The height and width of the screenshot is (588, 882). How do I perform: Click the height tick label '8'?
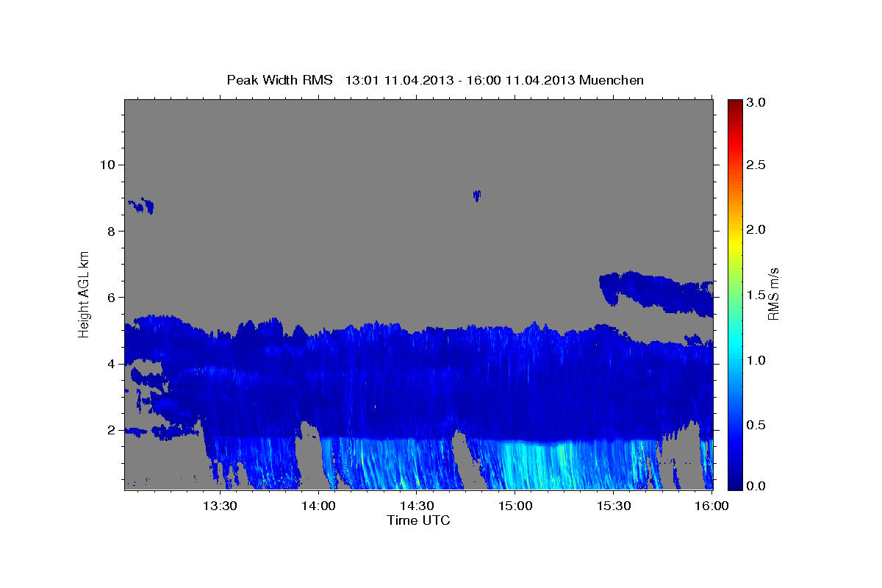coord(112,231)
